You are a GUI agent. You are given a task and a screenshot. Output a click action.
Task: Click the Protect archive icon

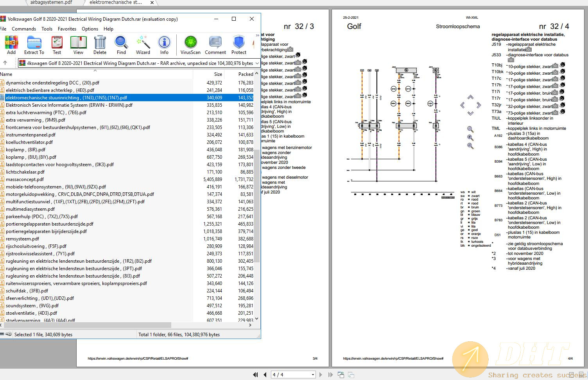pos(238,45)
